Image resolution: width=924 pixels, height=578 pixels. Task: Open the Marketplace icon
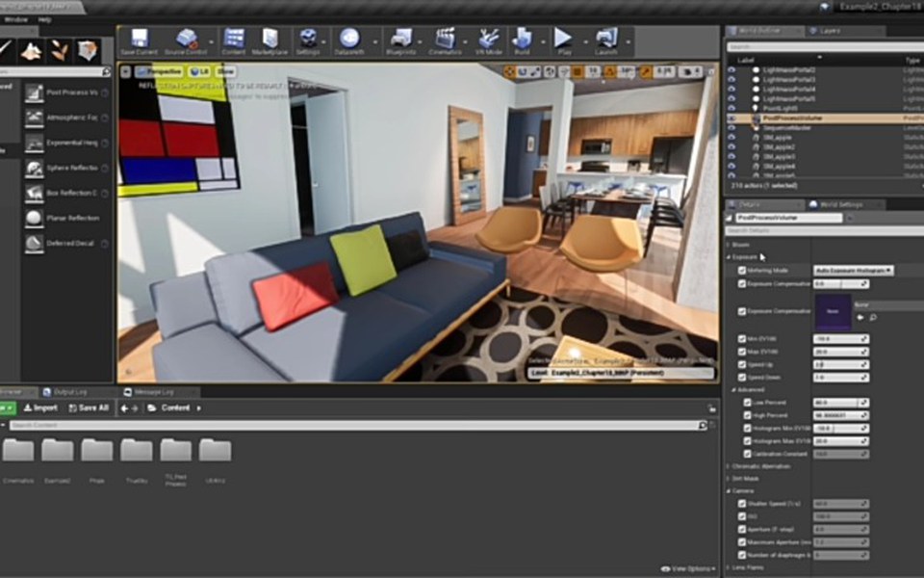tap(270, 39)
